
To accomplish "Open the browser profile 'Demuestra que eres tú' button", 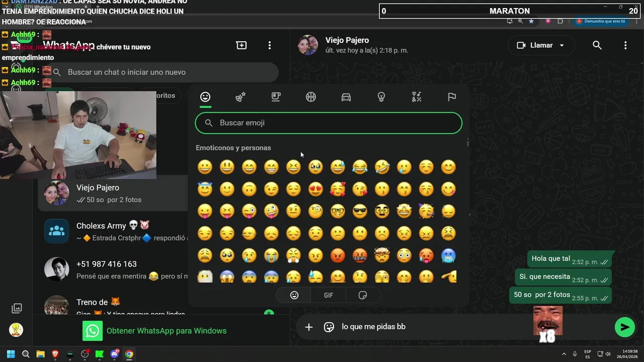I will click(x=601, y=21).
